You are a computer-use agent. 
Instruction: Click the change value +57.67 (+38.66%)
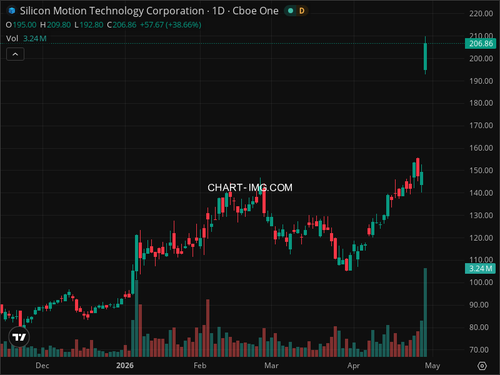[x=171, y=25]
